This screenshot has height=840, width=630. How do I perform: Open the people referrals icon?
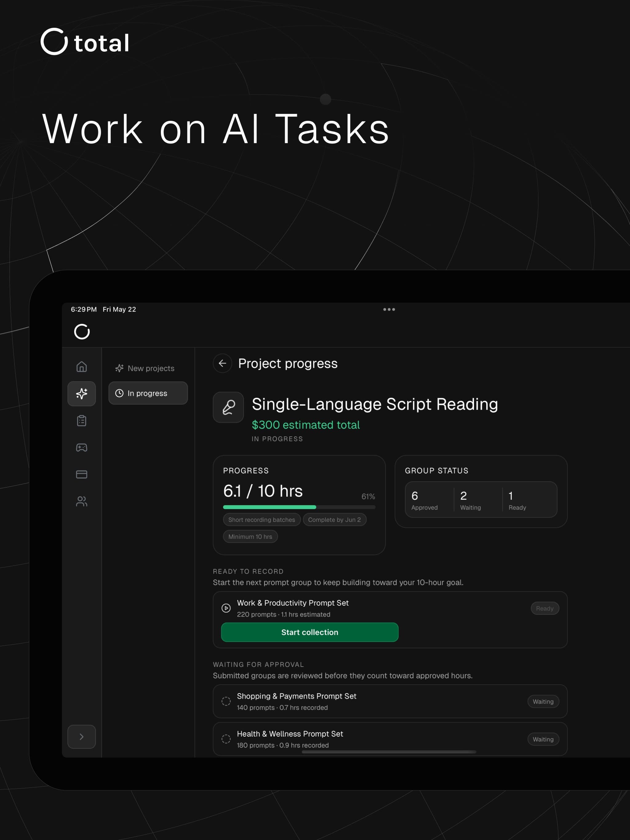tap(82, 501)
